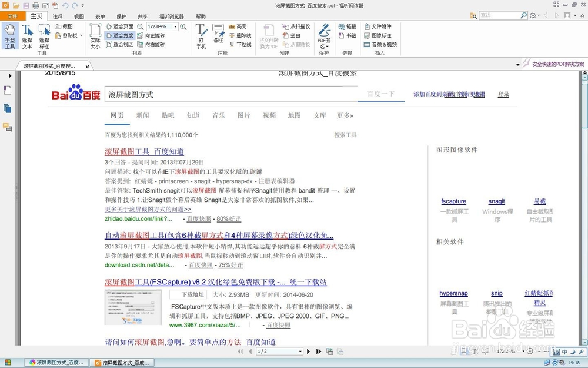Click the fscapture software link
This screenshot has width=588, height=368.
click(453, 201)
